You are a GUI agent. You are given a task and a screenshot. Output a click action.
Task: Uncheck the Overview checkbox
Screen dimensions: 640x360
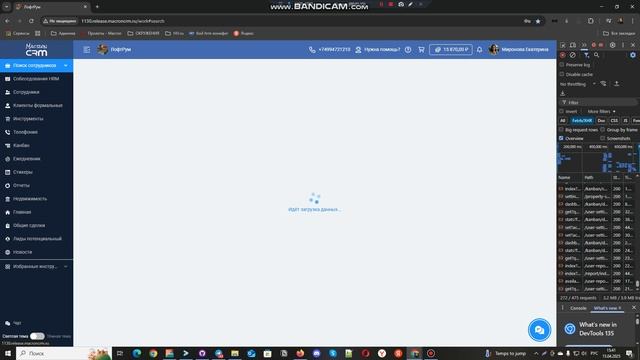tap(562, 138)
